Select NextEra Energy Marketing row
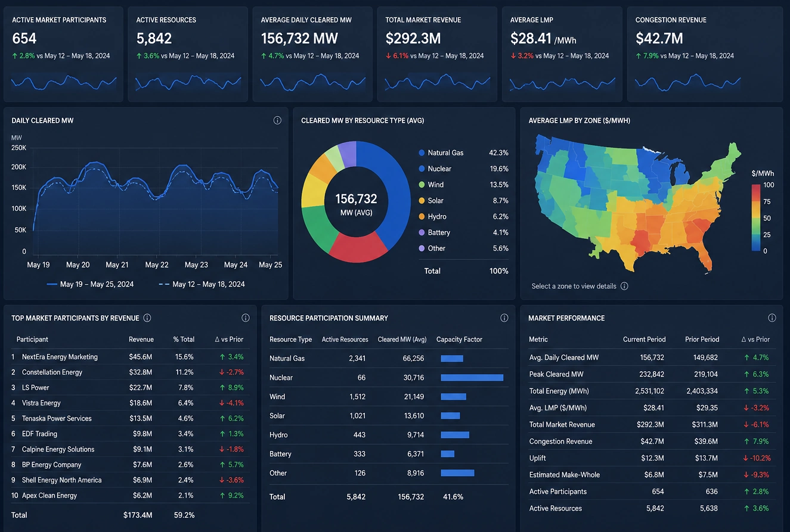790x532 pixels. click(x=130, y=357)
